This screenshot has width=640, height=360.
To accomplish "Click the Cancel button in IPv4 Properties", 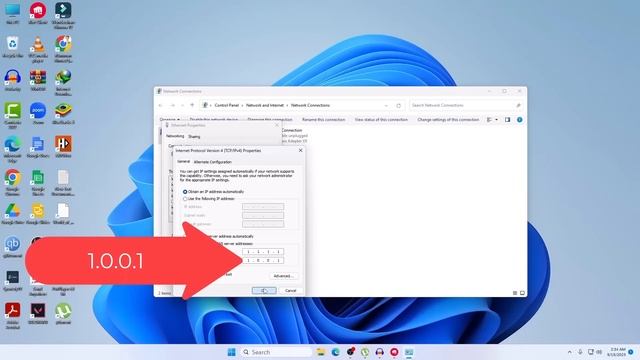I will (291, 291).
